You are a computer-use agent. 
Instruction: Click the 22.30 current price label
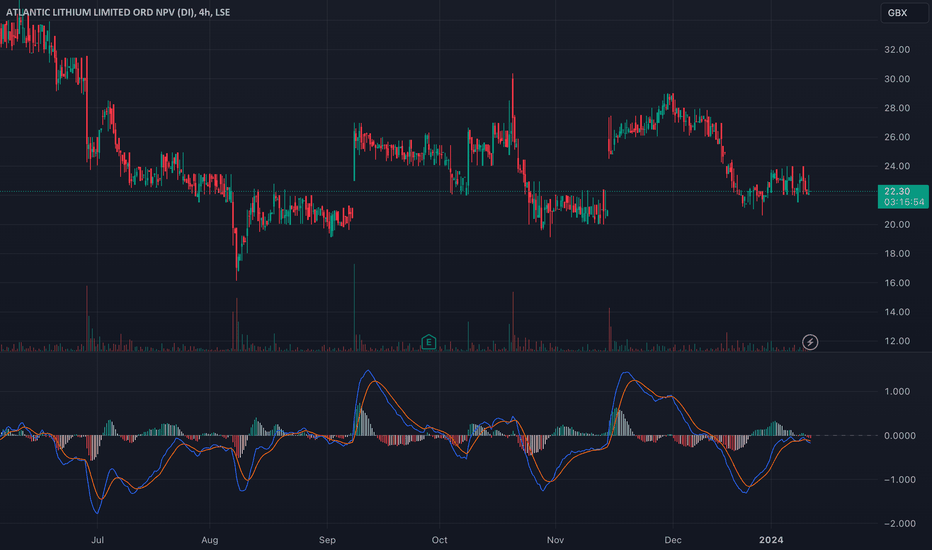pyautogui.click(x=903, y=196)
